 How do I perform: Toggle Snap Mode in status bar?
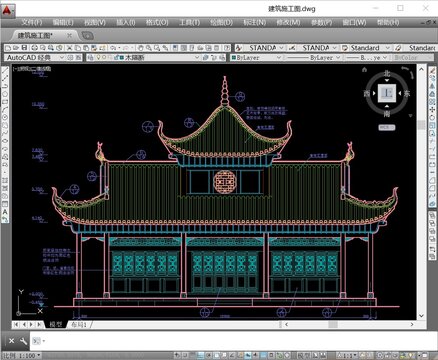click(x=185, y=355)
